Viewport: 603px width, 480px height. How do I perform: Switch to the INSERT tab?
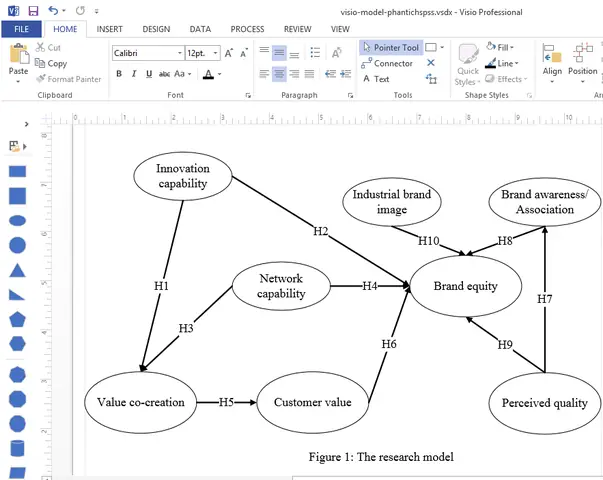pos(110,29)
